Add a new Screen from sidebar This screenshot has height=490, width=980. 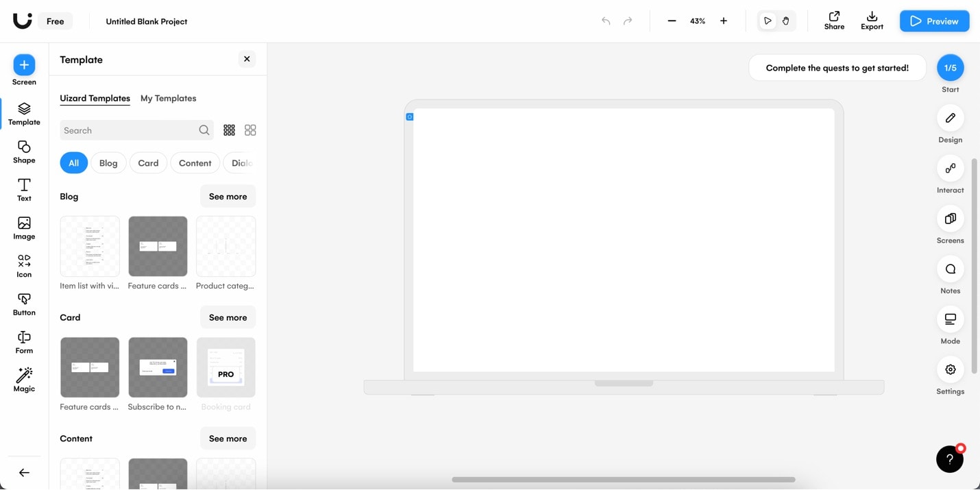(24, 70)
